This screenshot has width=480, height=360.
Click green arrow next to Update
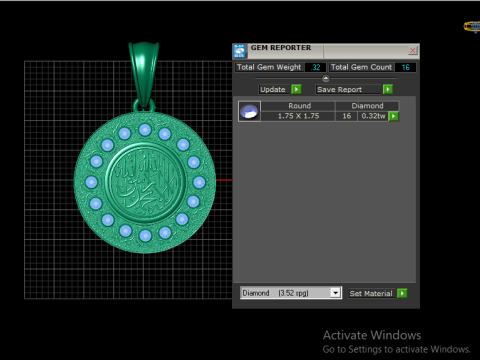(296, 89)
